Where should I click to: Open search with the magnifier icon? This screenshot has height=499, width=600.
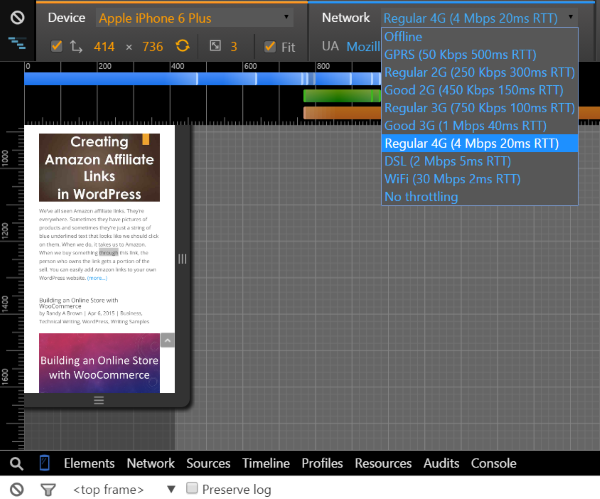coord(16,463)
